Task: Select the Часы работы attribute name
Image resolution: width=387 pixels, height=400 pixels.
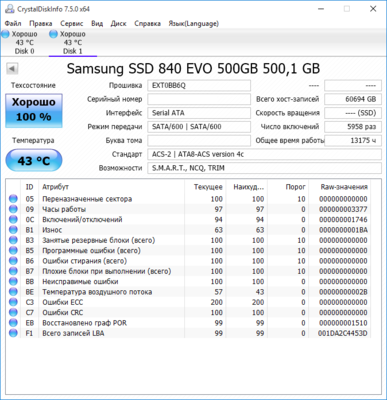Action: [x=64, y=209]
